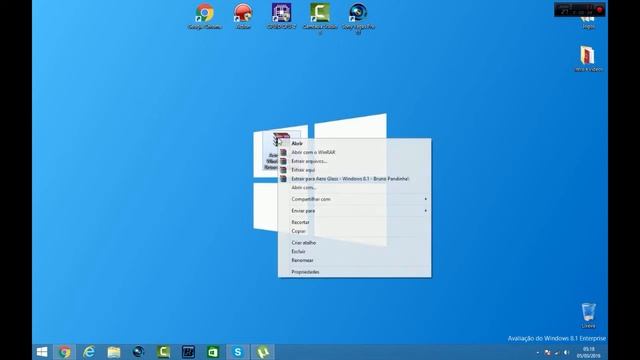Open Camtasia from the taskbar

(x=164, y=352)
